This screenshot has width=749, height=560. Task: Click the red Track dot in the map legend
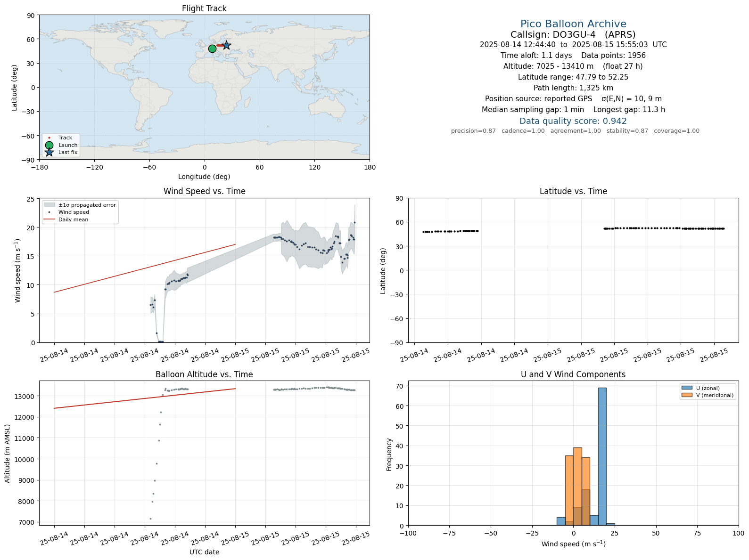coord(49,138)
